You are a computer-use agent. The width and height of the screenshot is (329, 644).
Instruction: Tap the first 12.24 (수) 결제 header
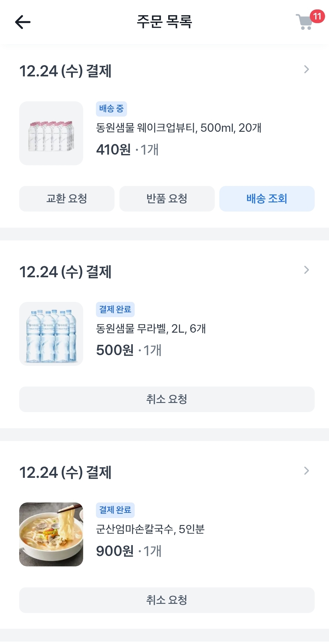(x=65, y=71)
